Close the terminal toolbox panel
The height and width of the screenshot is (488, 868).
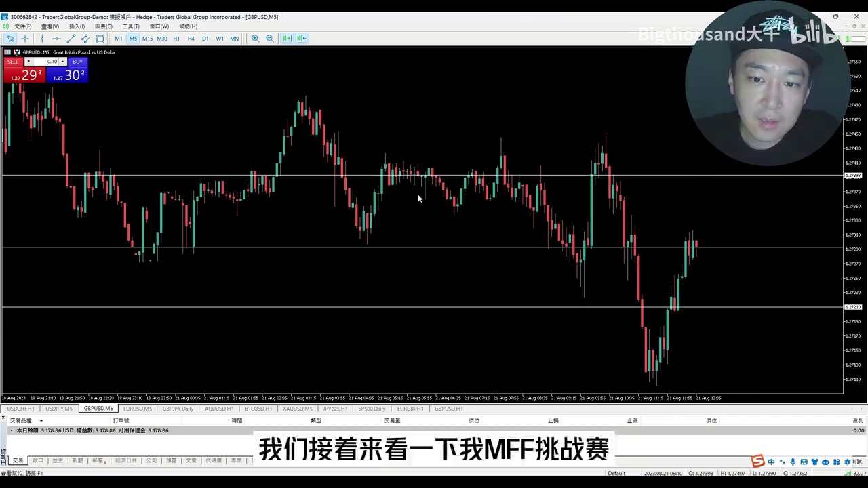click(x=3, y=417)
